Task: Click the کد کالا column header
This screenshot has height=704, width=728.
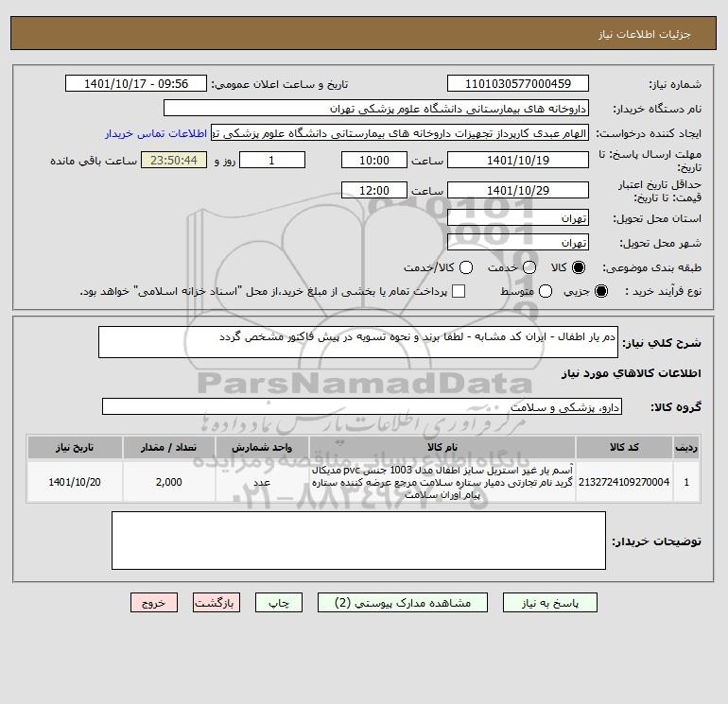Action: pyautogui.click(x=624, y=447)
